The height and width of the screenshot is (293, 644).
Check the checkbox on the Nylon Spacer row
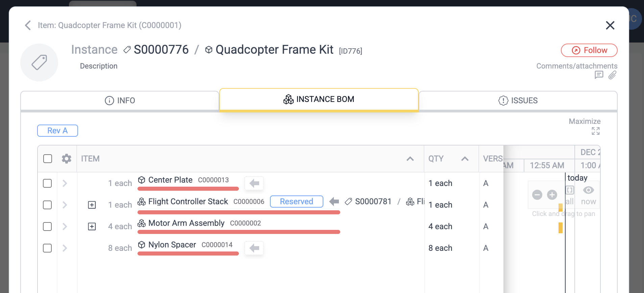pos(47,248)
